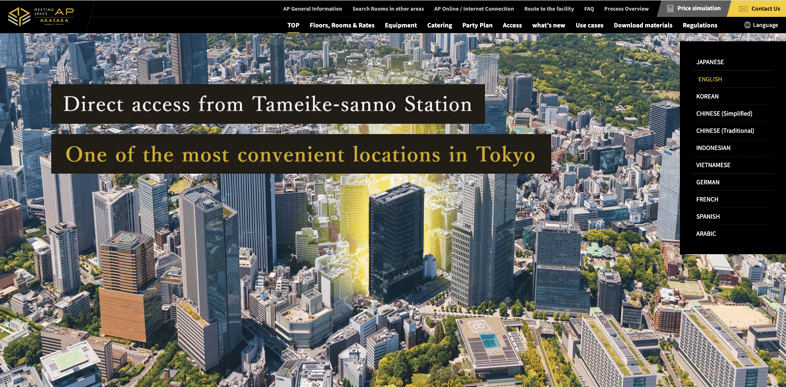Open AP Online / Internet Connection page
Screen dimensions: 786x387
pos(474,9)
